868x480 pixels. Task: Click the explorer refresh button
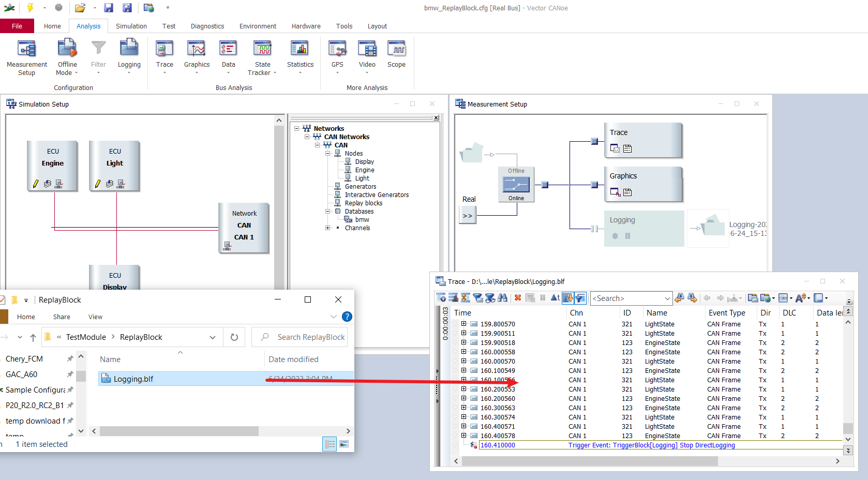[234, 337]
